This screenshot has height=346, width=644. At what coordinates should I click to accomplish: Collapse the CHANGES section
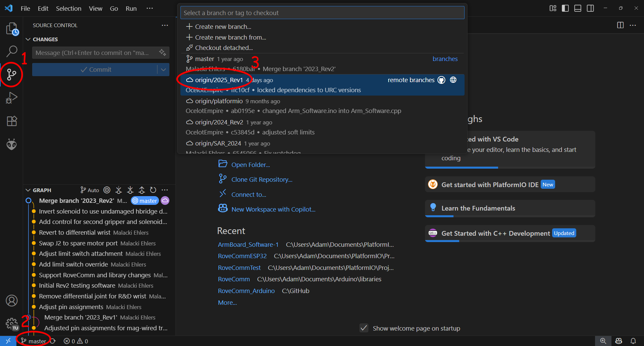28,39
